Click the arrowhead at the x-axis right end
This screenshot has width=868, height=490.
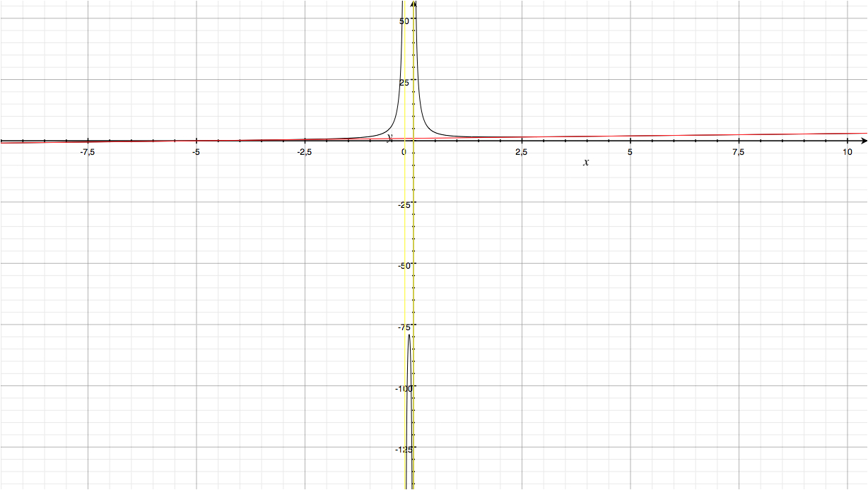coord(863,141)
